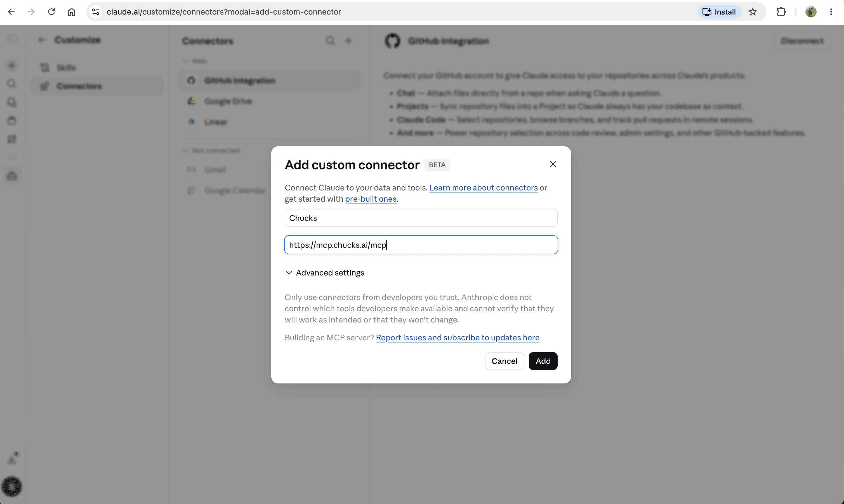Viewport: 844px width, 504px height.
Task: Focus the MCP server URL field
Action: tap(421, 245)
